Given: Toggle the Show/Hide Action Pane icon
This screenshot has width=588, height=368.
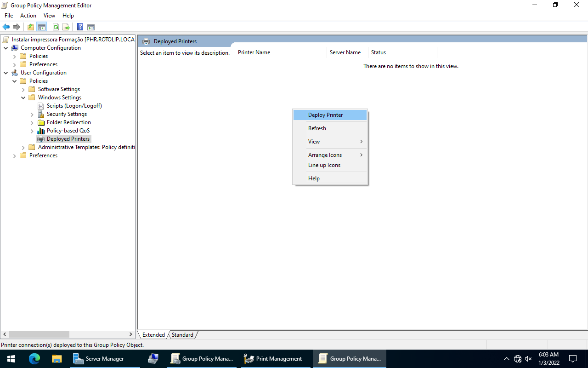Looking at the screenshot, I should click(x=91, y=27).
